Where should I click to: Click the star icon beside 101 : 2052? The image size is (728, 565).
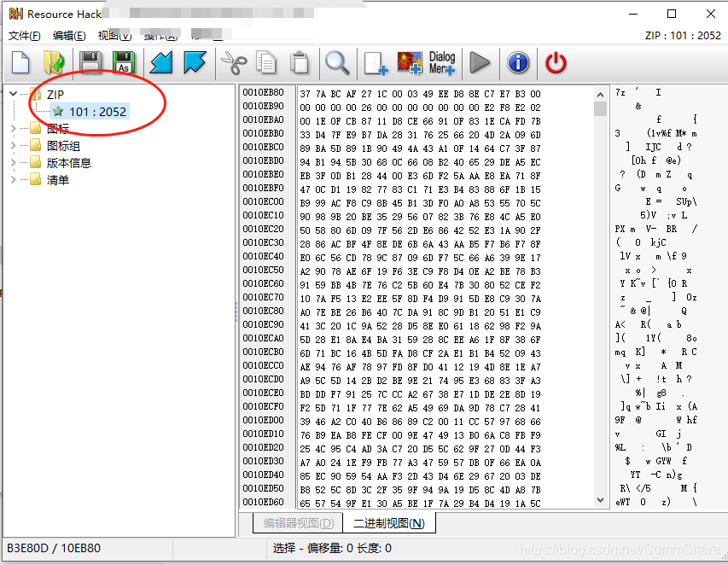point(58,112)
